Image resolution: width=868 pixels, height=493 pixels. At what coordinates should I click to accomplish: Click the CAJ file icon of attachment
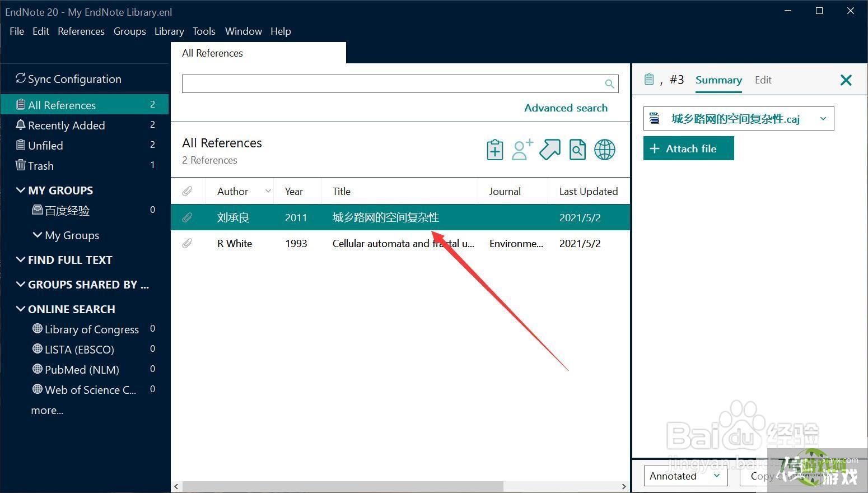click(654, 118)
